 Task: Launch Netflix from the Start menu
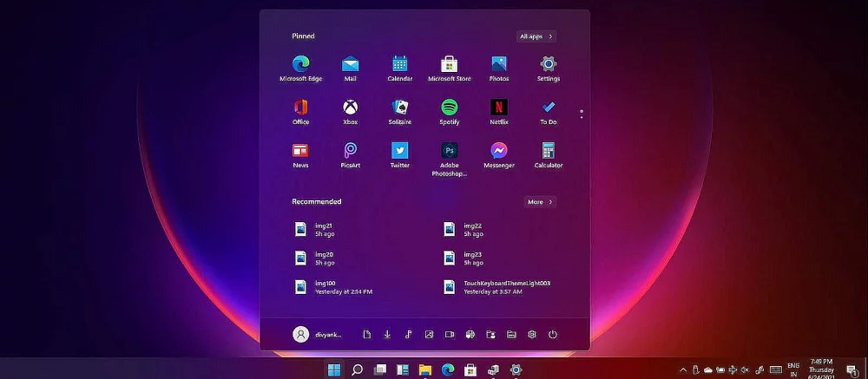coord(499,108)
